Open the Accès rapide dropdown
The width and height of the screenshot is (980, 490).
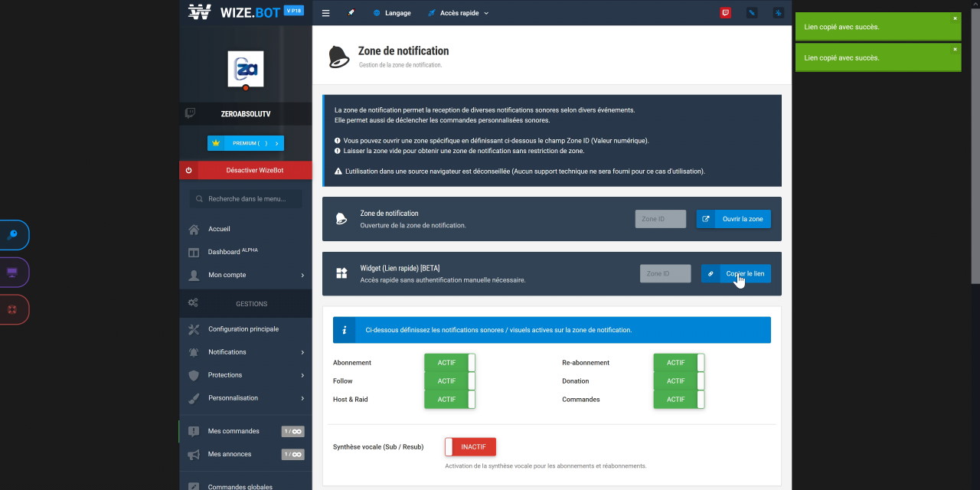(x=459, y=13)
